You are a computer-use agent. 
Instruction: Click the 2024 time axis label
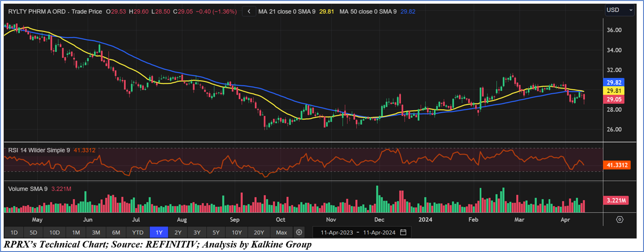point(425,220)
